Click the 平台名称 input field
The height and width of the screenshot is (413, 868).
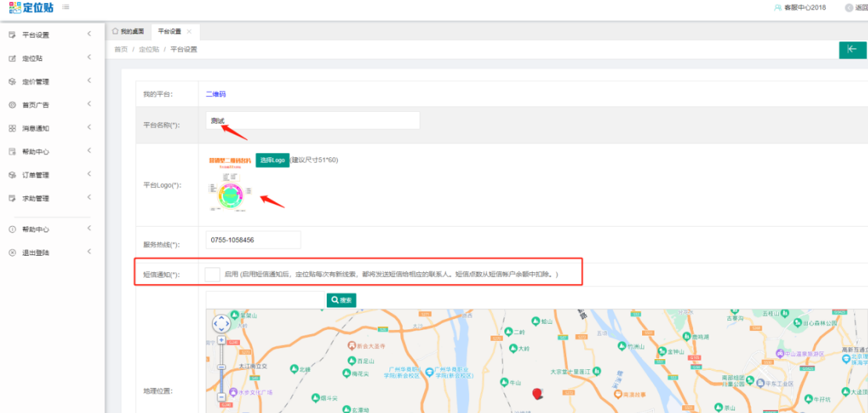point(313,120)
